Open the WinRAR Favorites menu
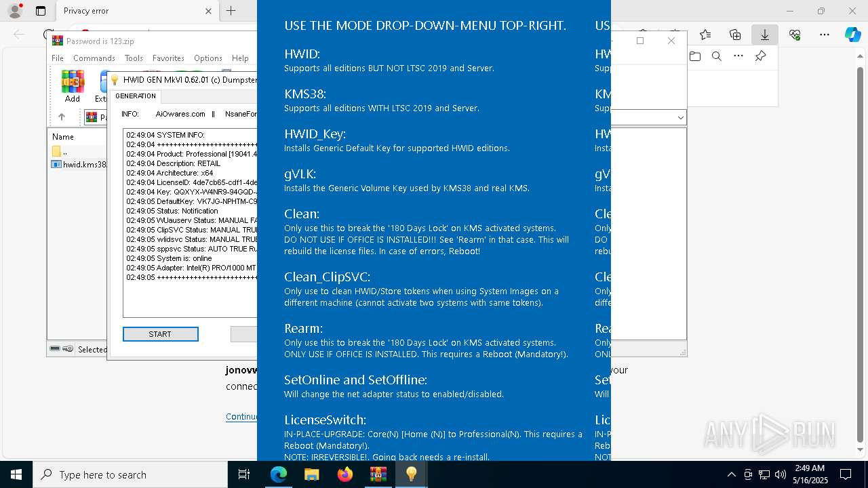 pyautogui.click(x=168, y=58)
